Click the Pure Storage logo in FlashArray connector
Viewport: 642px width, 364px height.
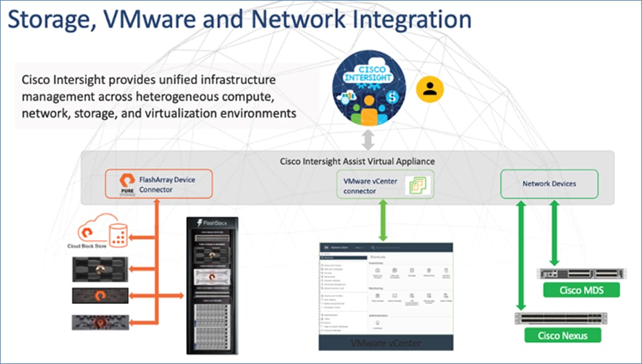pos(125,184)
